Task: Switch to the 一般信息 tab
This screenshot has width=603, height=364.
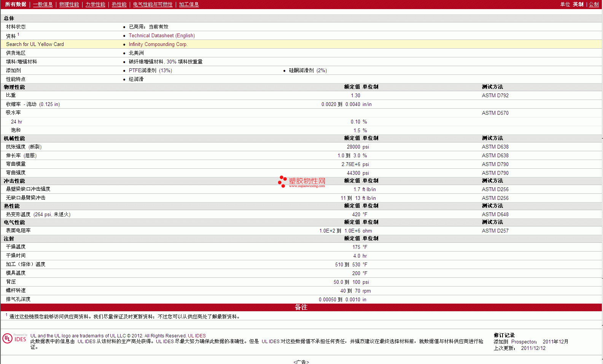Action: pyautogui.click(x=43, y=4)
